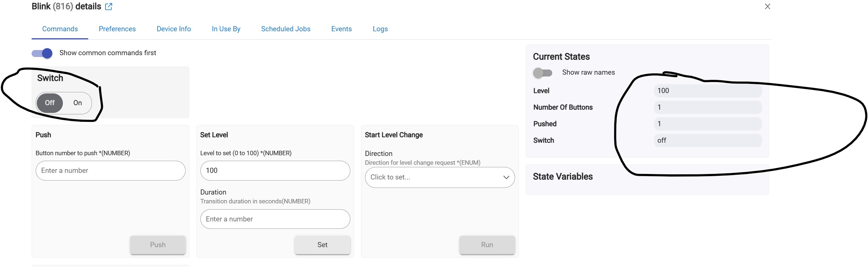The width and height of the screenshot is (868, 267).
Task: Expand the Direction dropdown
Action: pyautogui.click(x=440, y=177)
